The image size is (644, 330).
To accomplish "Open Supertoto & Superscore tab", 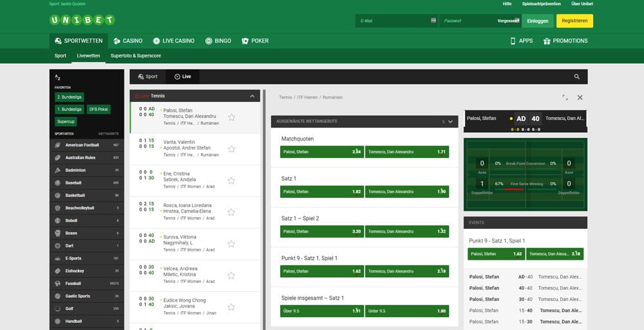I will pyautogui.click(x=135, y=56).
